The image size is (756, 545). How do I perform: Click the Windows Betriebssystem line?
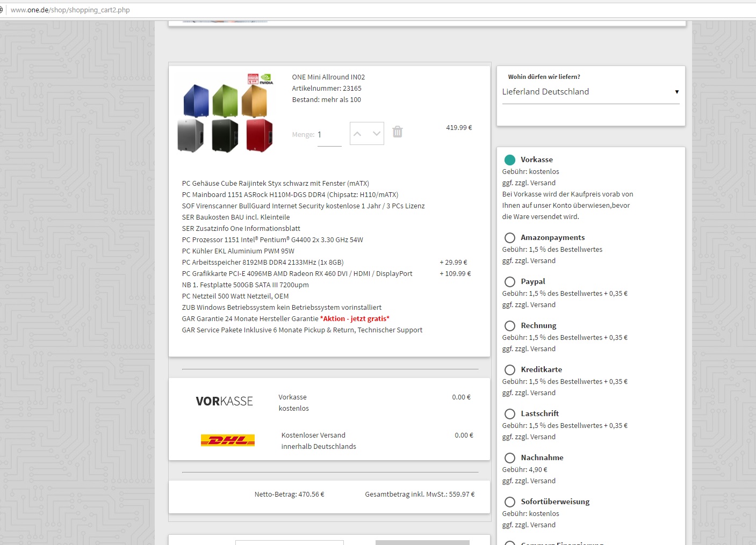[282, 308]
